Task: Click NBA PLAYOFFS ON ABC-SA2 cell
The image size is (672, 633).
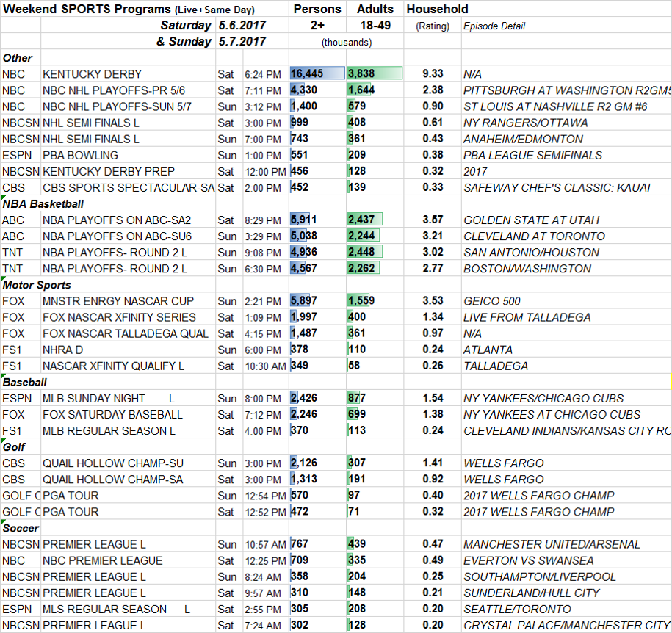Action: pyautogui.click(x=128, y=220)
